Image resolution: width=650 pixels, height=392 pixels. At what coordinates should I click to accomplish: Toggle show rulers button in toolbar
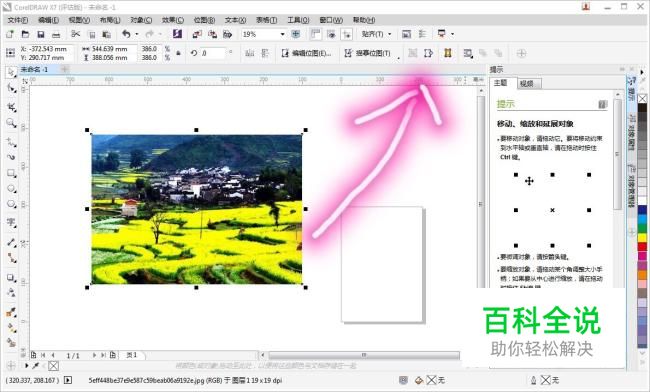point(315,34)
